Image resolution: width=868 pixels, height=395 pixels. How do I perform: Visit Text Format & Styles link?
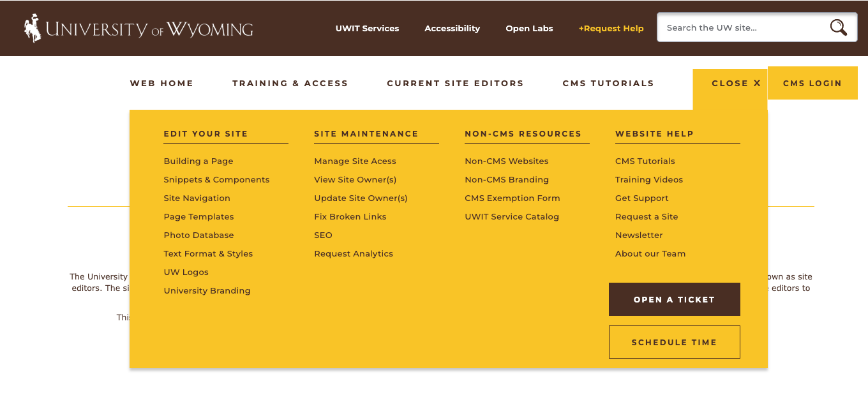[208, 253]
